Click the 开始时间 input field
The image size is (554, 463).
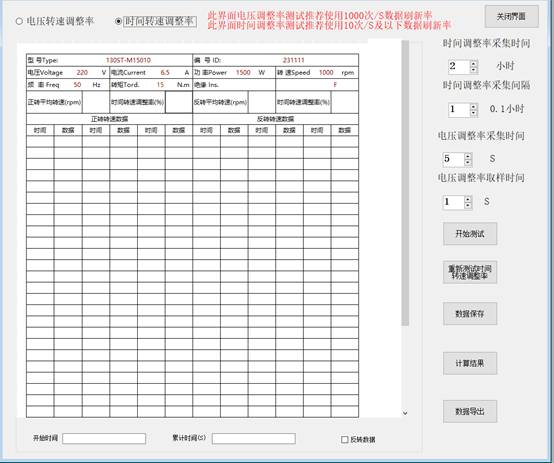point(104,439)
